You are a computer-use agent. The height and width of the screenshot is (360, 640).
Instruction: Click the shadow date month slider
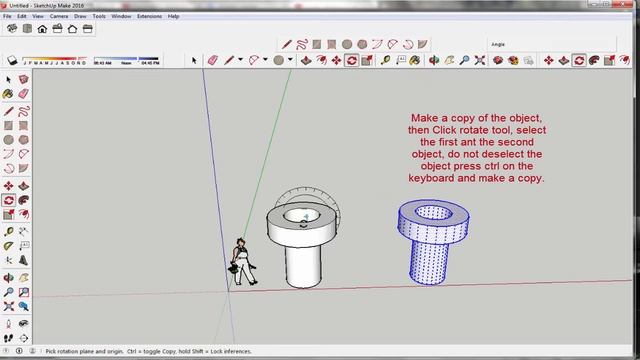point(55,60)
